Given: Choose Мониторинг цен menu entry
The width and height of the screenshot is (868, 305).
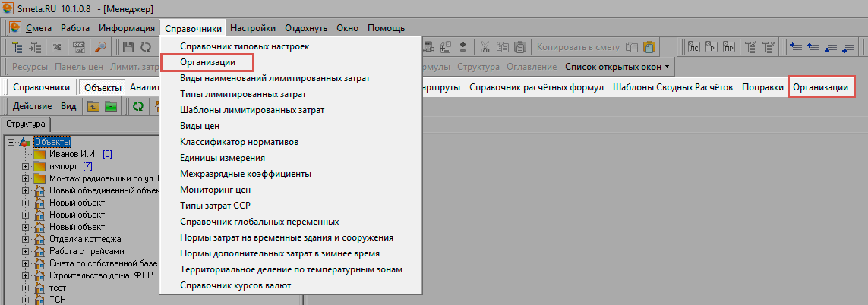Looking at the screenshot, I should (216, 190).
